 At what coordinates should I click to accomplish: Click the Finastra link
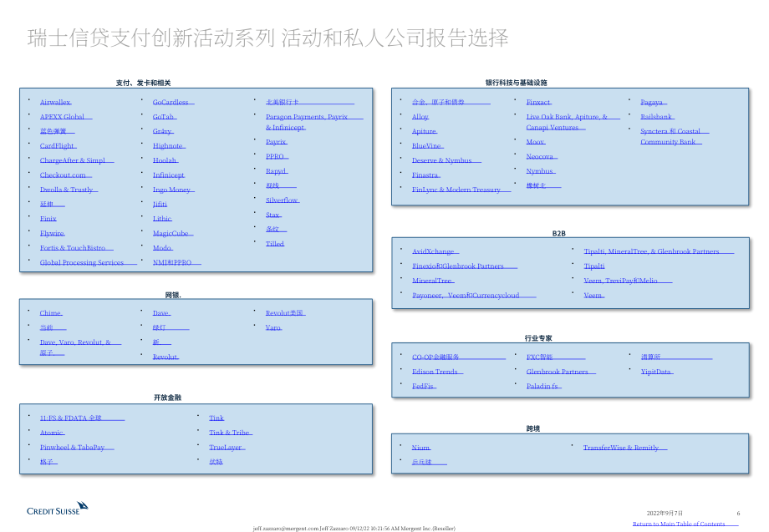426,175
